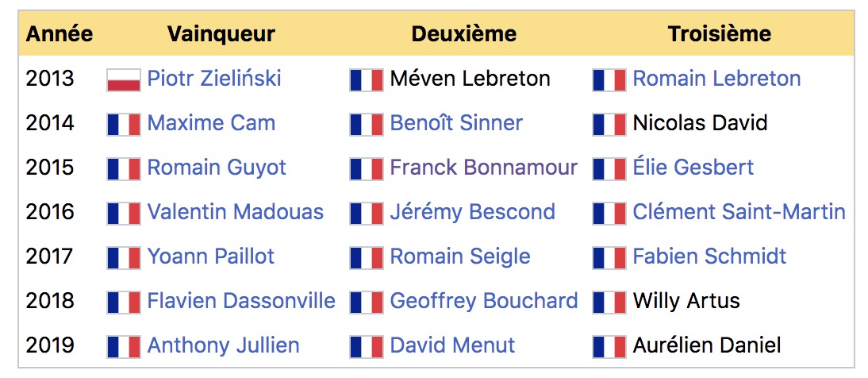Select the Élie Gesbert link

click(693, 168)
